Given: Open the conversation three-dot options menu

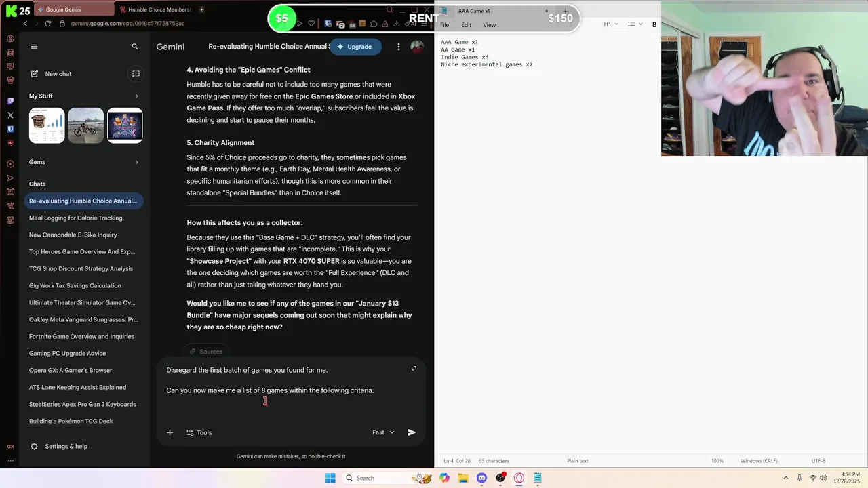Looking at the screenshot, I should pyautogui.click(x=399, y=47).
